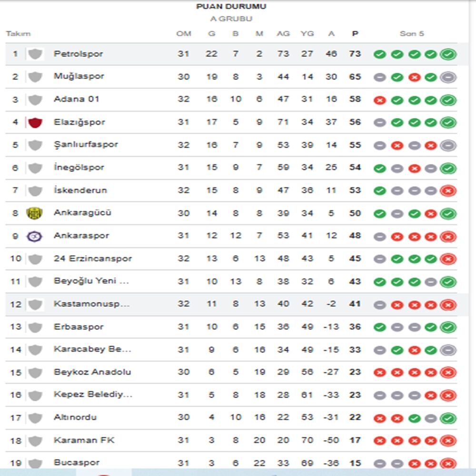Click Altınordu's most recent win icon
The height and width of the screenshot is (476, 476).
[448, 418]
